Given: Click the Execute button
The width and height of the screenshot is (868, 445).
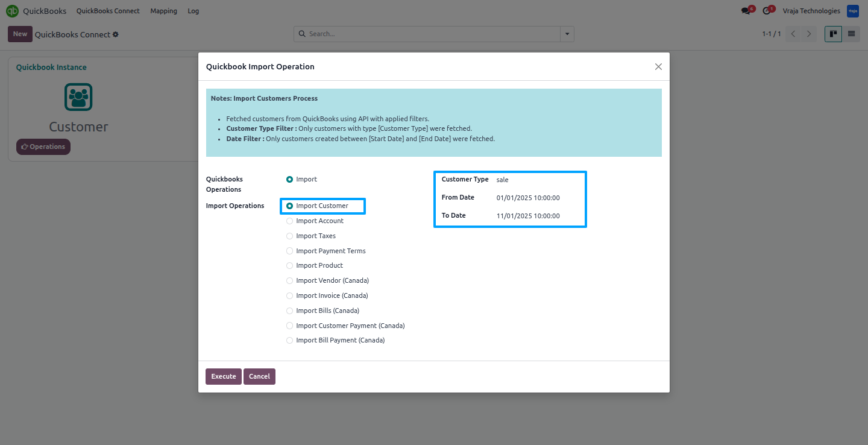Looking at the screenshot, I should click(x=224, y=376).
